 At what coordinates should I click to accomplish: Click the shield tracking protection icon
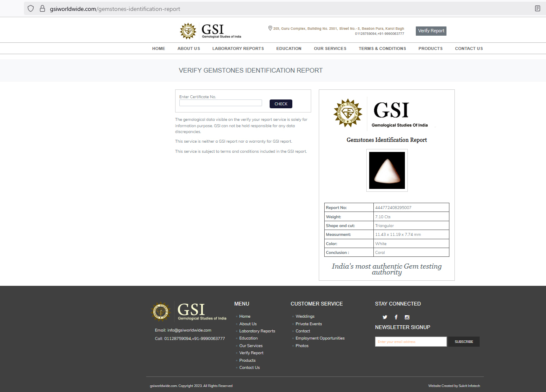pyautogui.click(x=31, y=8)
